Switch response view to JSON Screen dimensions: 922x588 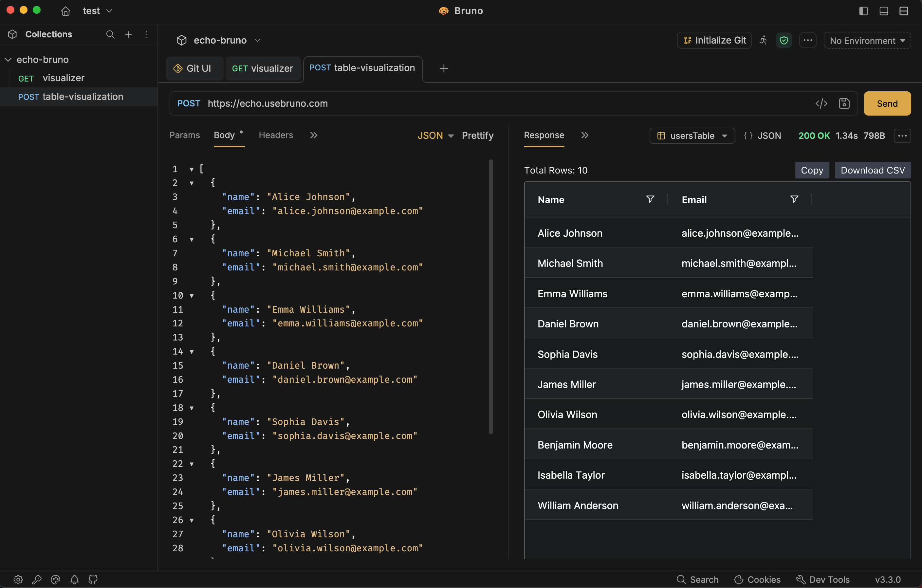pos(762,136)
